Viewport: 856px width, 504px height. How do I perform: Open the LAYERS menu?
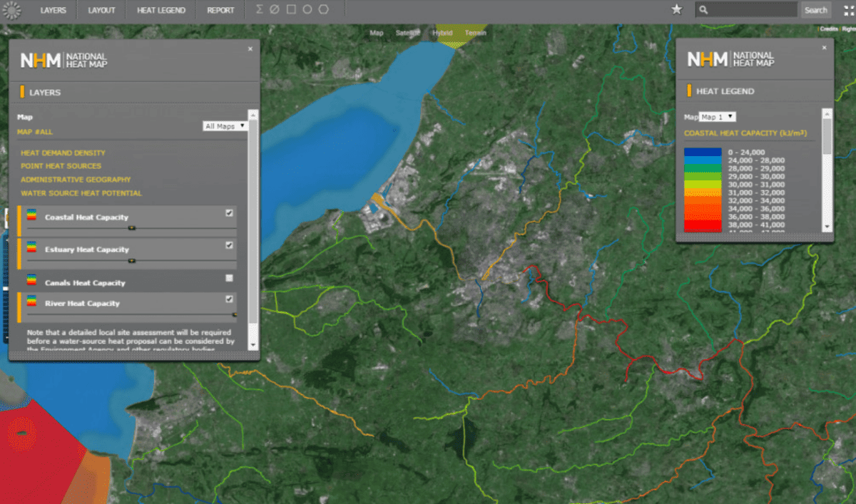pyautogui.click(x=53, y=10)
